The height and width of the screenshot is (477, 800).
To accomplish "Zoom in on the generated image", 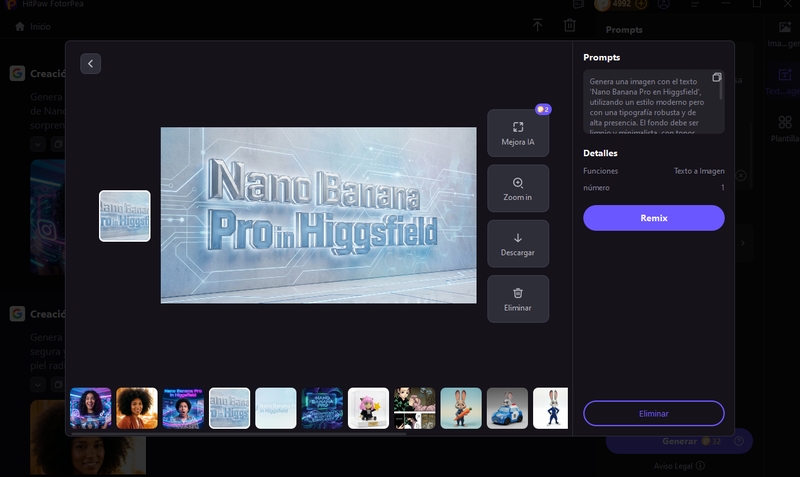I will point(518,188).
